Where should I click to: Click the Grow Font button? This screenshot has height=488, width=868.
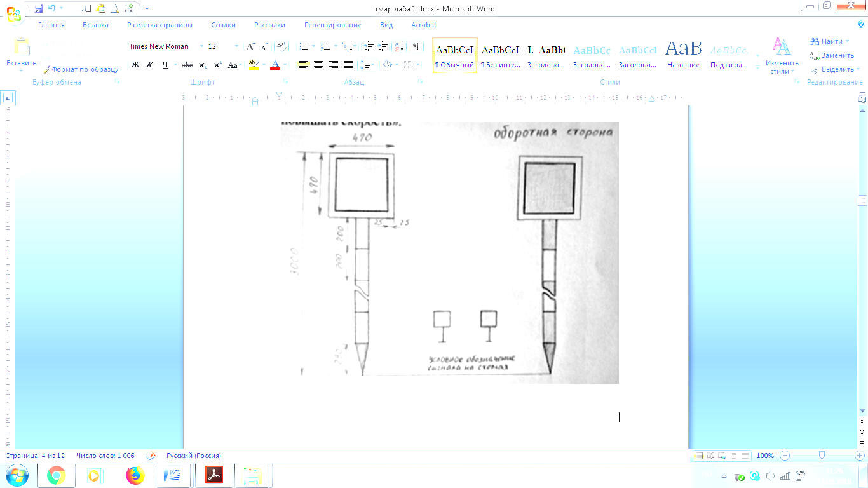[251, 46]
